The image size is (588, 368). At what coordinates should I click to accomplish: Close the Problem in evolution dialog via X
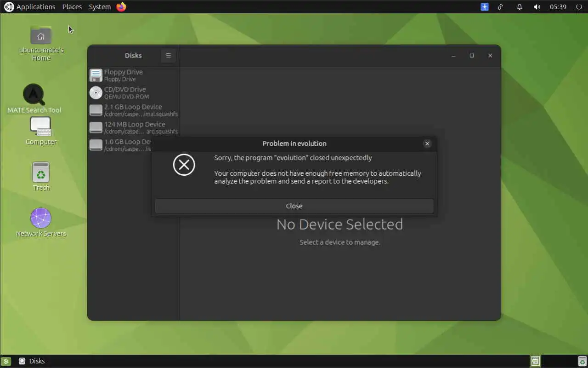pos(427,144)
